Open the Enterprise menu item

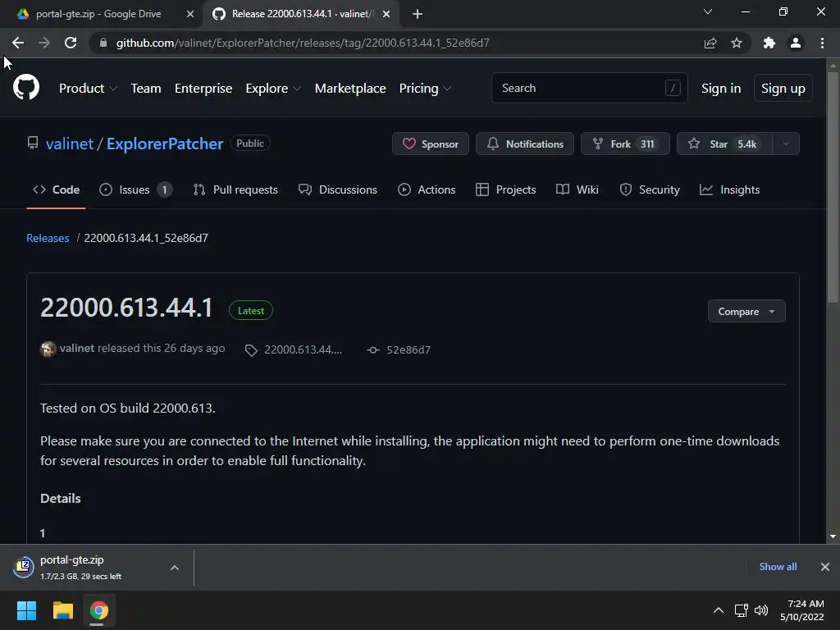pos(203,89)
